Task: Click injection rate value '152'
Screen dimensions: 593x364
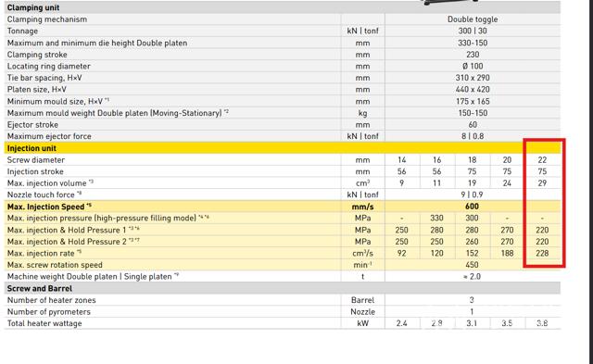Action: (x=472, y=253)
